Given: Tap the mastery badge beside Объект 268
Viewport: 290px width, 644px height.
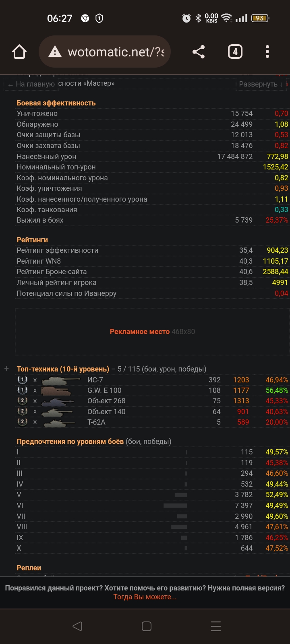Looking at the screenshot, I should point(22,401).
